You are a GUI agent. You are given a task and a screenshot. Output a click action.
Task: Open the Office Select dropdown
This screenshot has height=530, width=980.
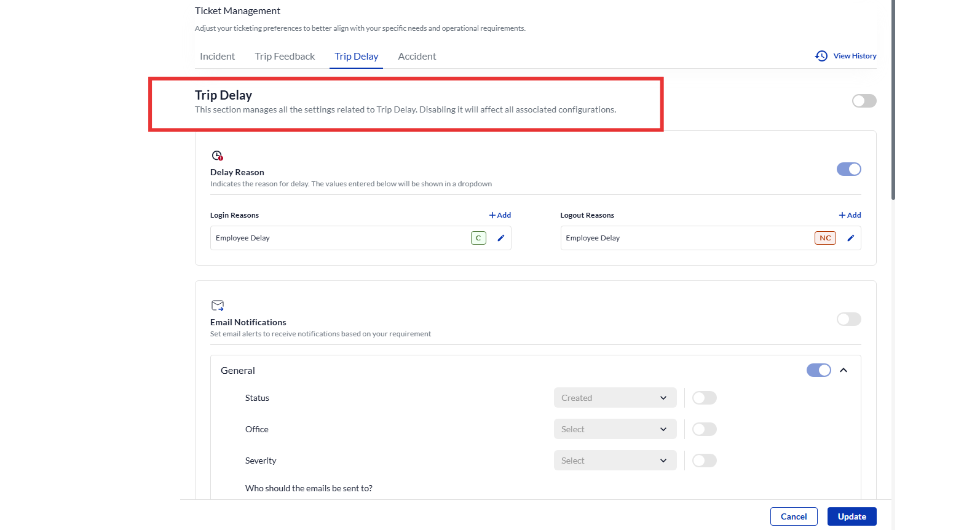click(x=615, y=429)
